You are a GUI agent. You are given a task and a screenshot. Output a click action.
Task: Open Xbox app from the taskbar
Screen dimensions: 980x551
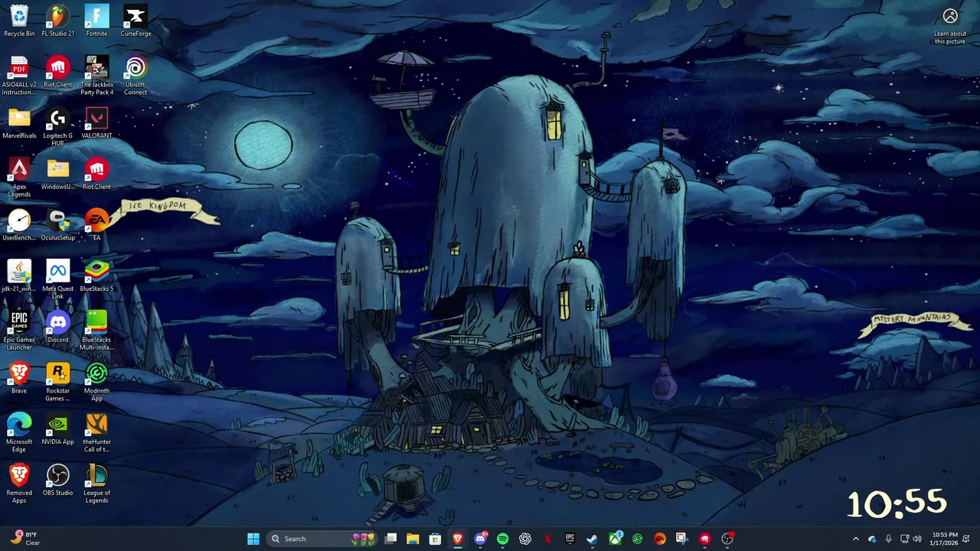point(615,539)
